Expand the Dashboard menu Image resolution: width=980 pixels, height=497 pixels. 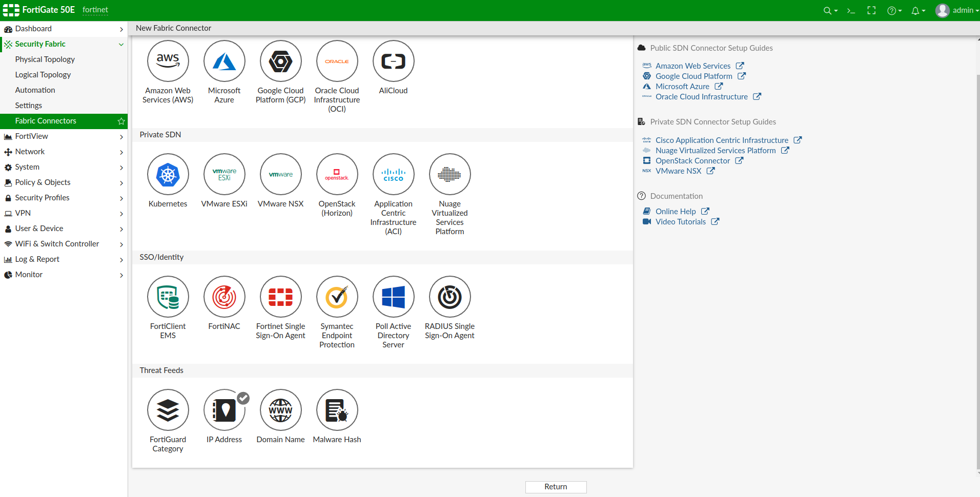coord(64,29)
